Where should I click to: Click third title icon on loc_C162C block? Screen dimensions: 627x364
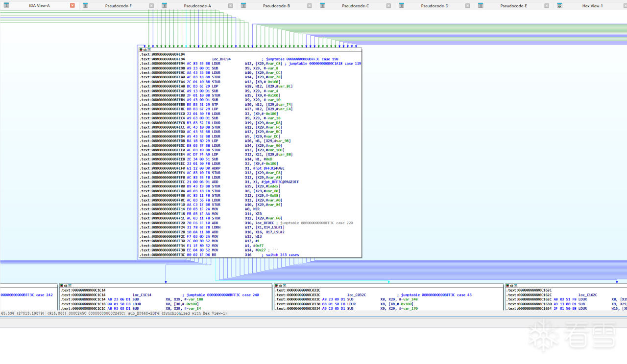coord(516,285)
